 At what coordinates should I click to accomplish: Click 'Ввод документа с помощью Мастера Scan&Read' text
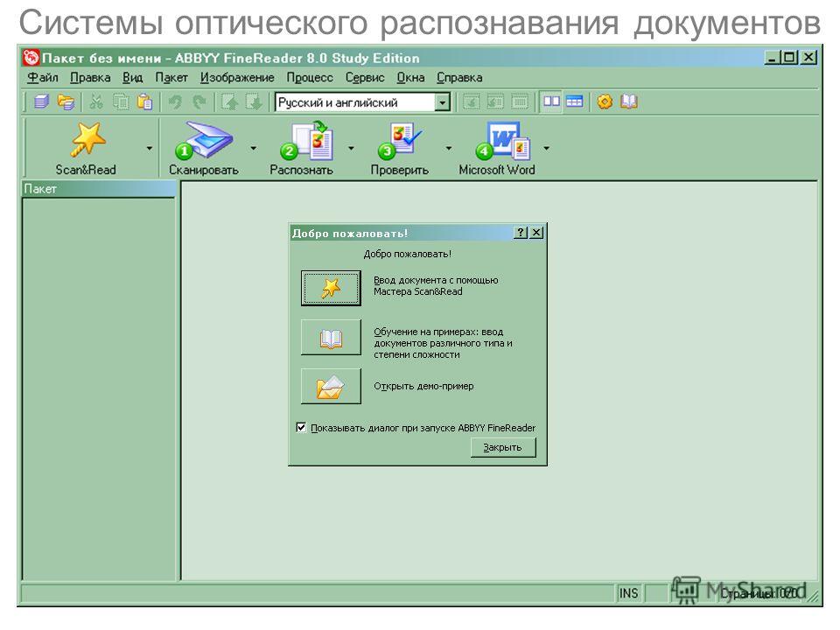click(x=436, y=285)
